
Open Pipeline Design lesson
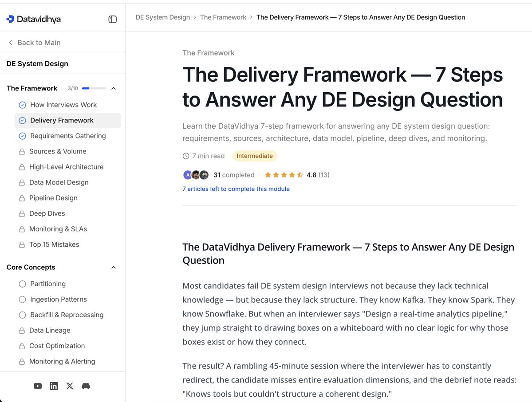[x=53, y=198]
